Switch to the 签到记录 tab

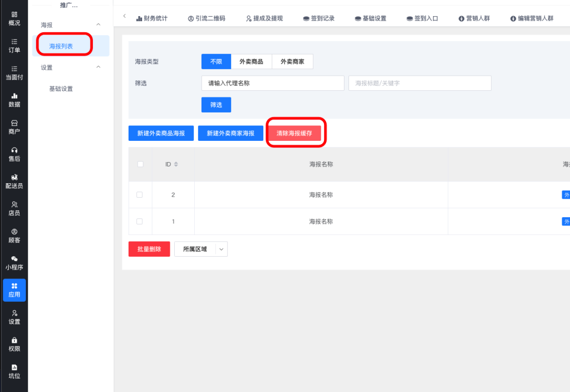click(318, 18)
